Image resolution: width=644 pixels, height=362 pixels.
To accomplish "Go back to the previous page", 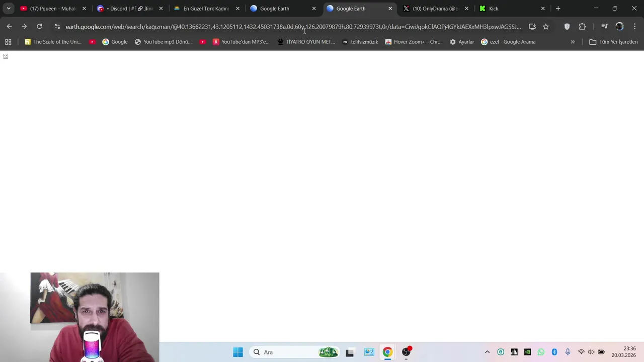I will click(x=9, y=27).
